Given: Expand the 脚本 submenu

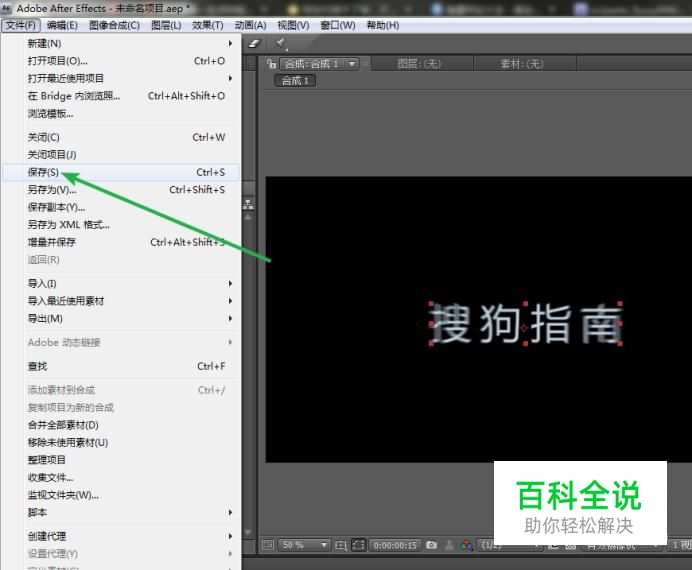Looking at the screenshot, I should click(x=122, y=513).
